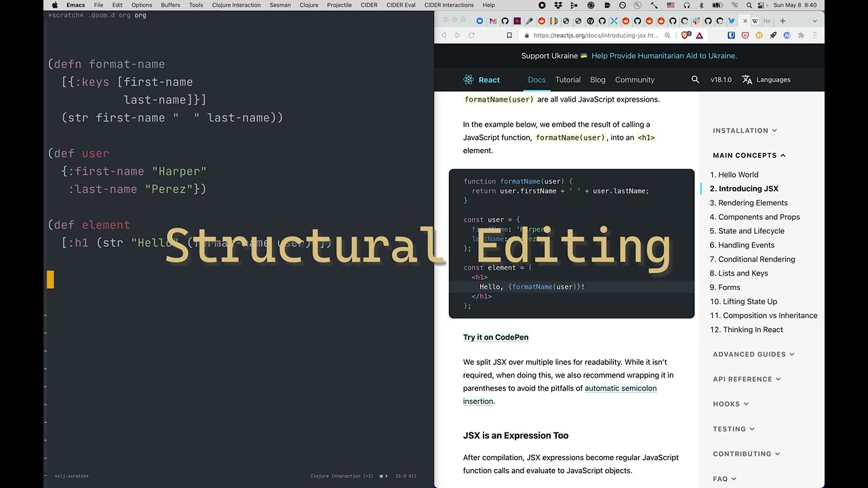The height and width of the screenshot is (488, 868).
Task: Open automatic semicolon insertion link
Action: [x=560, y=394]
